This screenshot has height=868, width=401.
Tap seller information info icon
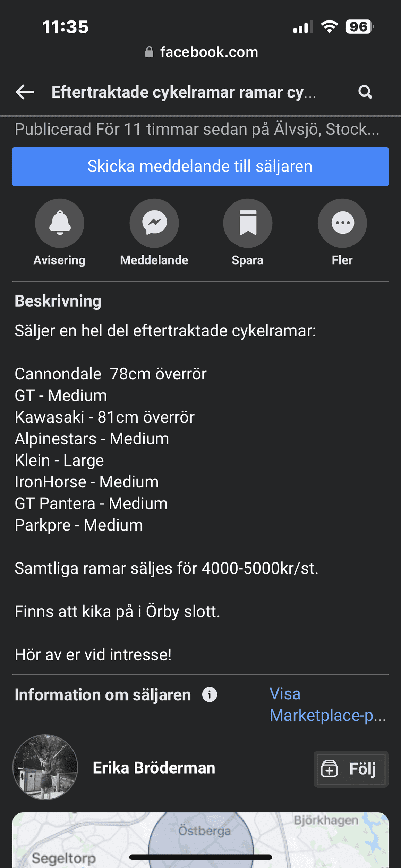pyautogui.click(x=210, y=695)
